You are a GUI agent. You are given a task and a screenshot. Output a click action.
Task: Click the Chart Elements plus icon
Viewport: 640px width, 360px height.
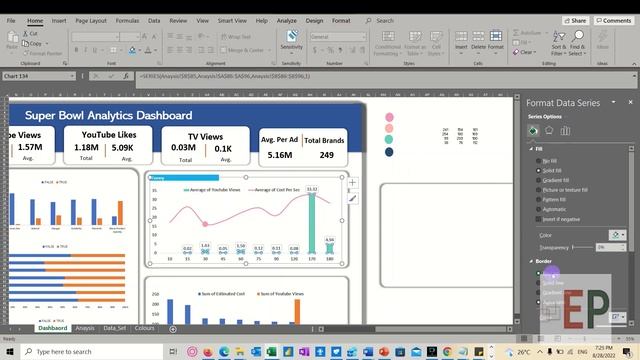pyautogui.click(x=353, y=182)
